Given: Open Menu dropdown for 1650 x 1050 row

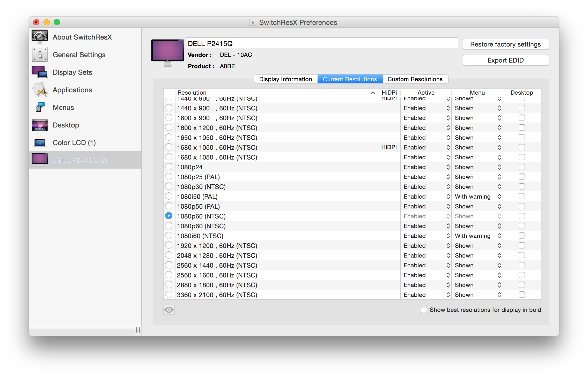Looking at the screenshot, I should click(478, 138).
